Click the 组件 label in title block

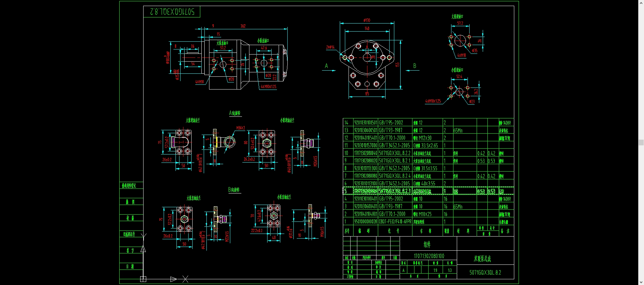(x=427, y=245)
